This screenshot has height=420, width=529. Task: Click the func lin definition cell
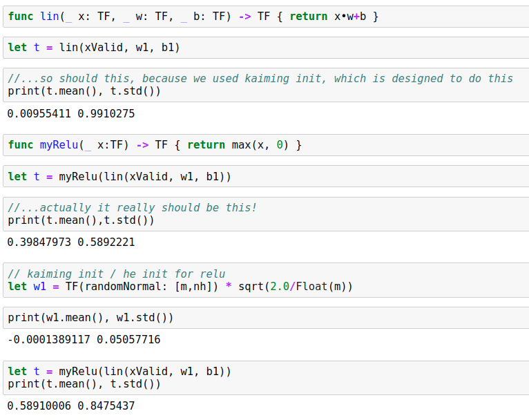point(266,17)
